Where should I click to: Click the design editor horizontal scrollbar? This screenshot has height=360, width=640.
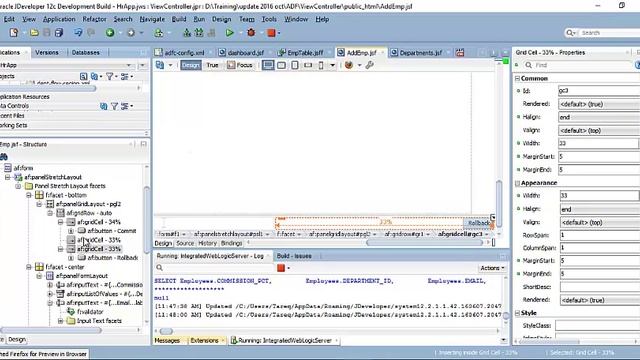pos(424,243)
